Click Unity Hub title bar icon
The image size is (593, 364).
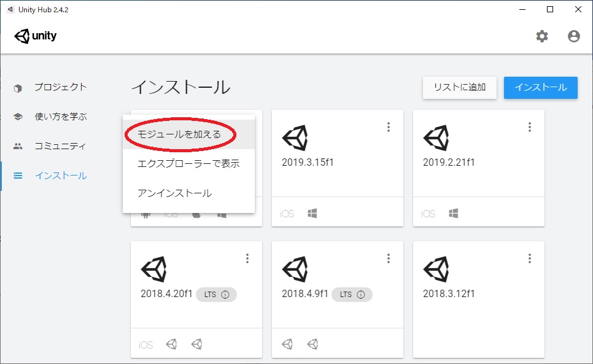(10, 9)
